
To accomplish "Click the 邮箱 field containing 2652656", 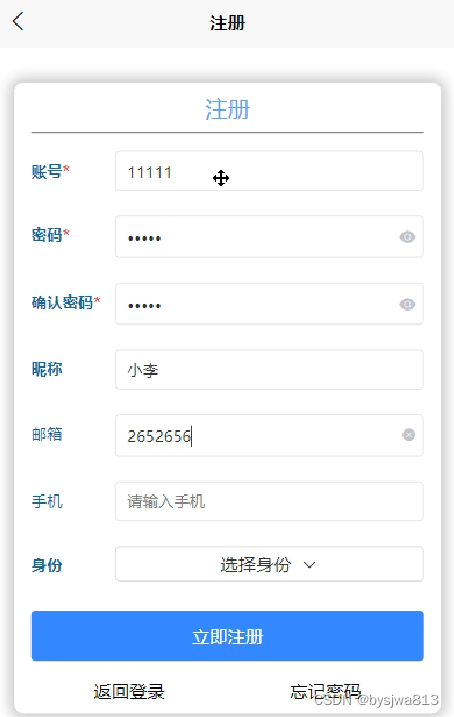I will [269, 435].
